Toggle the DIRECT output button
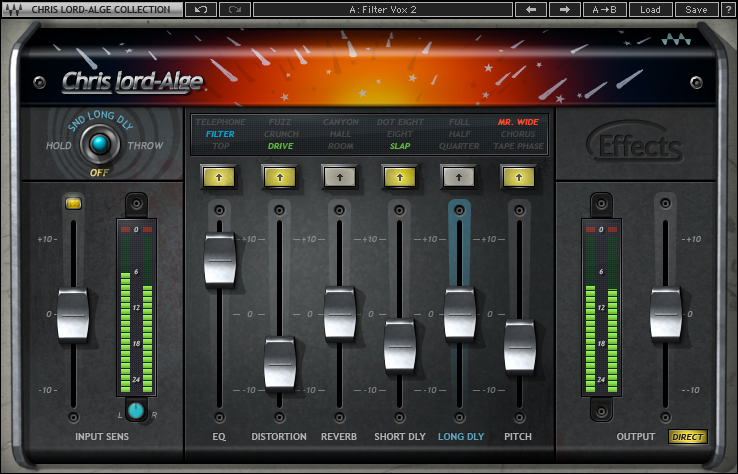The height and width of the screenshot is (474, 738). click(x=687, y=437)
